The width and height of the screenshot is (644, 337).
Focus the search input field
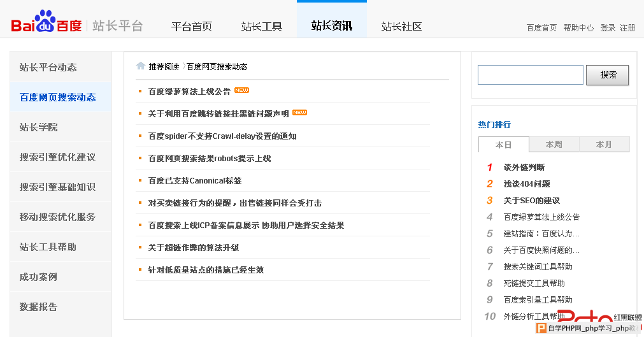530,75
